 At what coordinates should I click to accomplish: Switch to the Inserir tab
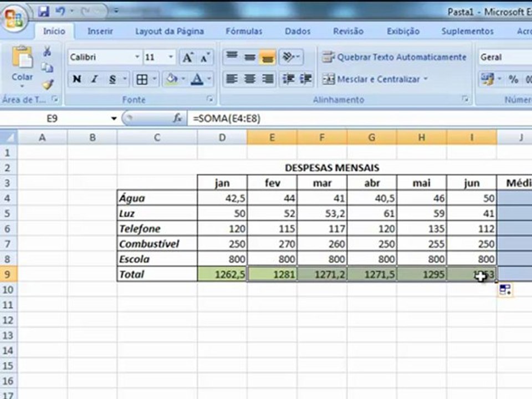tap(100, 31)
